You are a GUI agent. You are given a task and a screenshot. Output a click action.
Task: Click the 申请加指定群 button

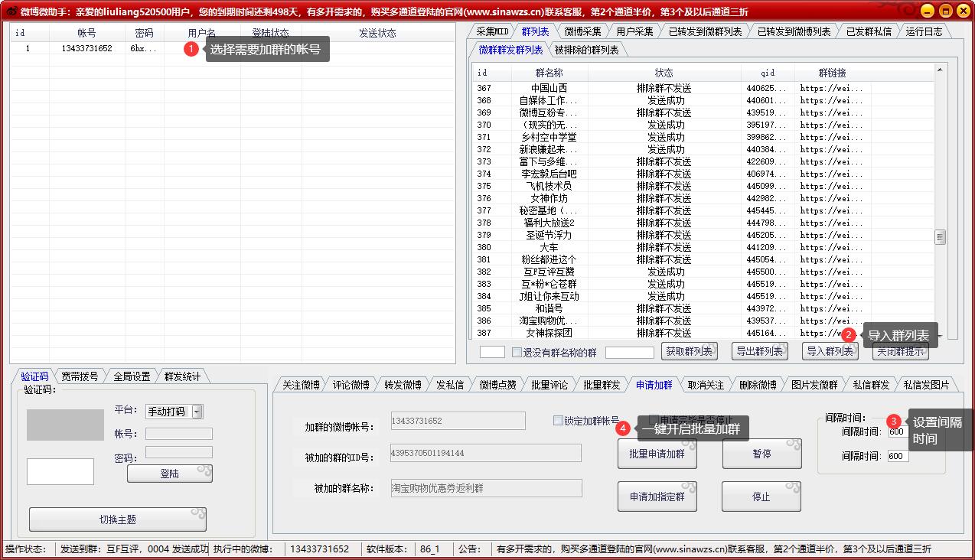pyautogui.click(x=657, y=497)
